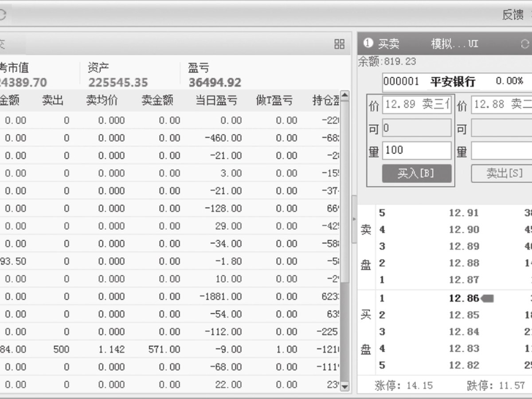
Task: Click buy level 4 price 12.83
Action: [464, 349]
